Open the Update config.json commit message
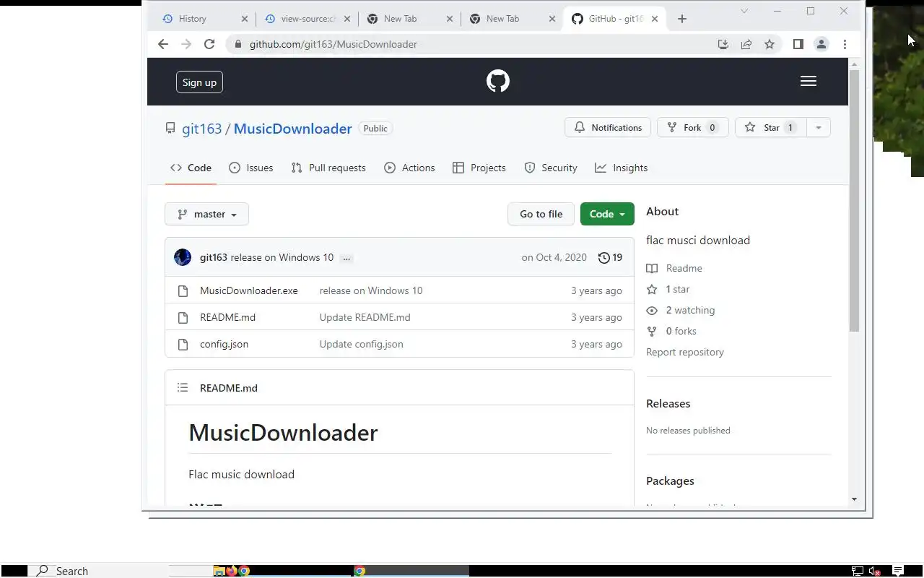Image resolution: width=924 pixels, height=578 pixels. click(361, 344)
